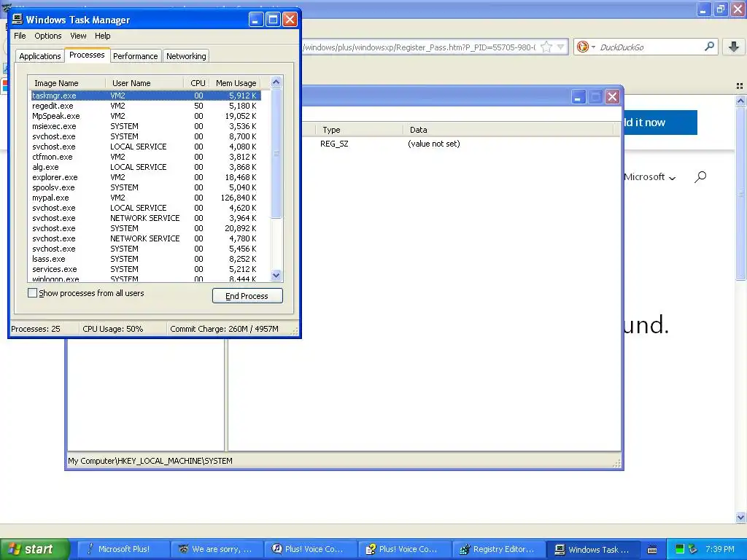Select the alg.exe process row
This screenshot has height=560, width=747.
pos(145,167)
